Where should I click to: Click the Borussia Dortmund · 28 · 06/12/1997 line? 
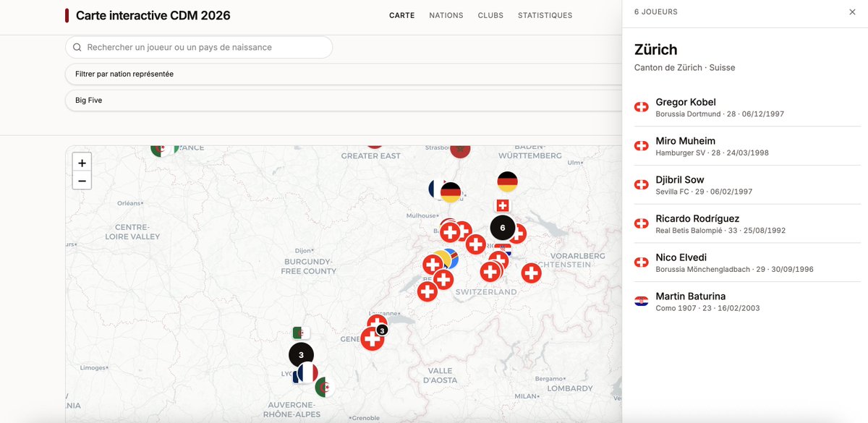coord(720,114)
